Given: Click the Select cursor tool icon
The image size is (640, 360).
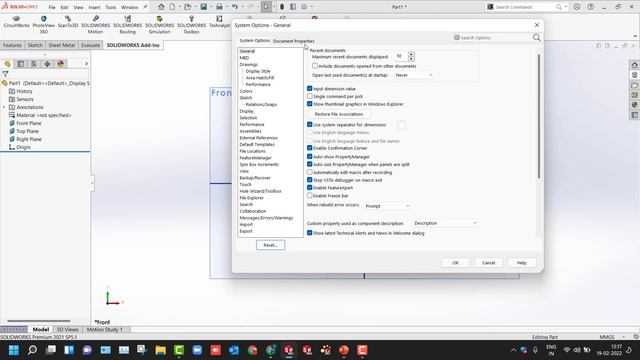Looking at the screenshot, I should [x=266, y=7].
